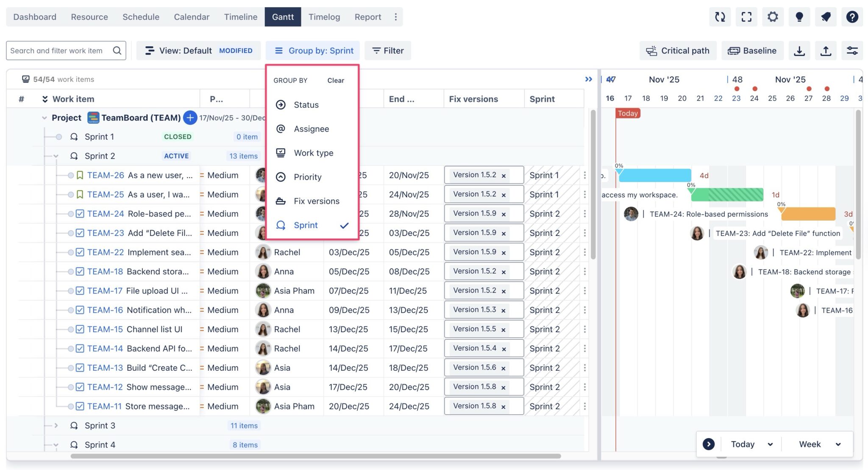Click the download/export icon near Baseline

(800, 50)
